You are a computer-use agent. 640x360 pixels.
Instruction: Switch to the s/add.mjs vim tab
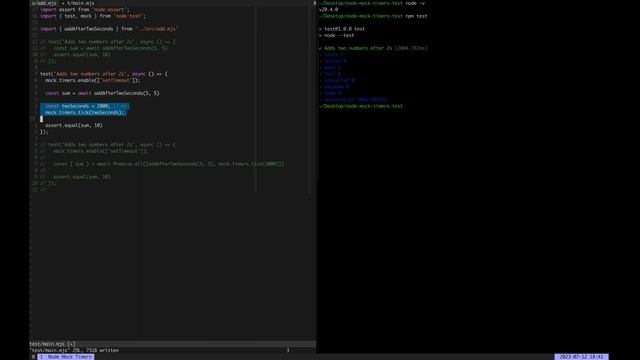[44, 3]
